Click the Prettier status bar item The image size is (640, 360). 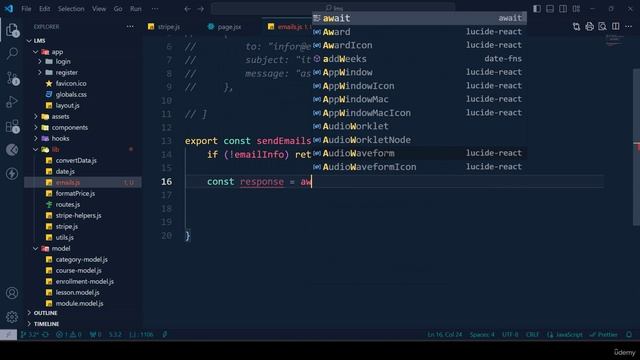[604, 334]
